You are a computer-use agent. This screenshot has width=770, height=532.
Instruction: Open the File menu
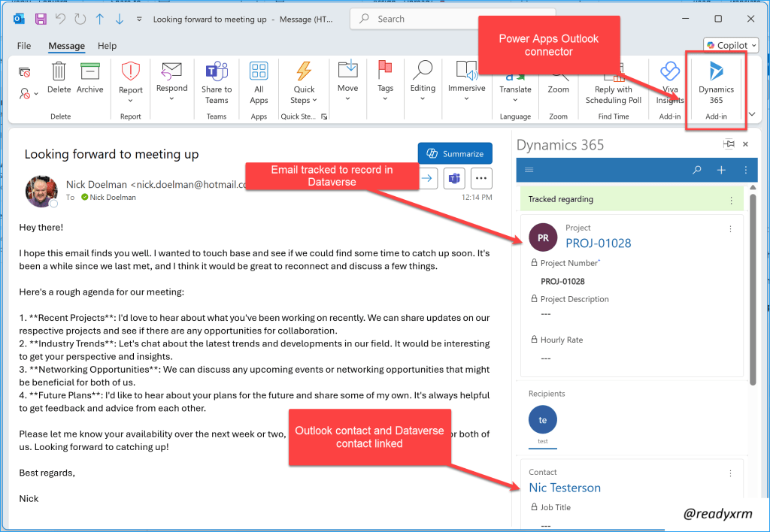coord(24,46)
